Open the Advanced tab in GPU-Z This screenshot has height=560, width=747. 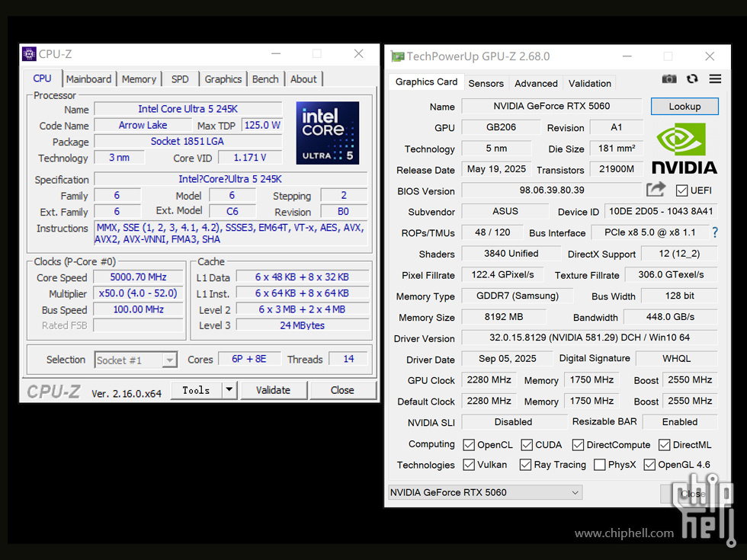(x=536, y=83)
